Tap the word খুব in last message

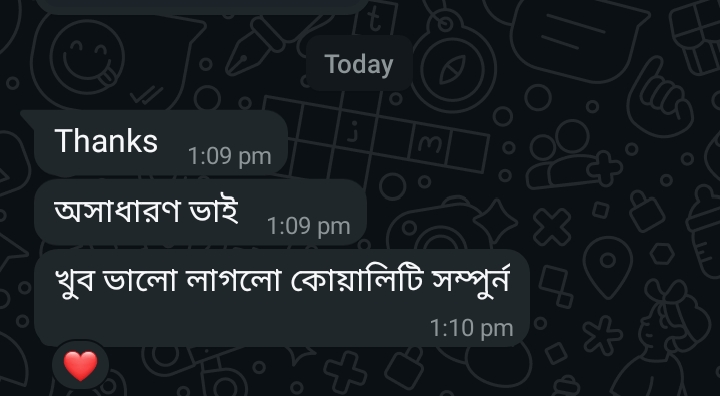point(74,282)
